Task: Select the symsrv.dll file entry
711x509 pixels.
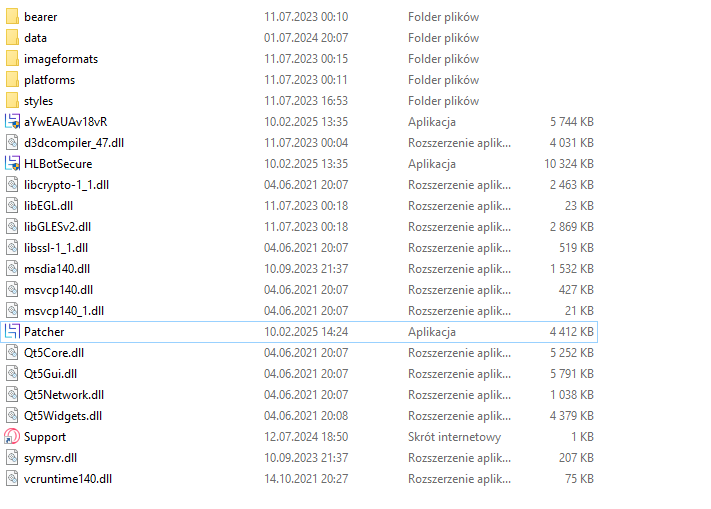Action: pos(51,458)
